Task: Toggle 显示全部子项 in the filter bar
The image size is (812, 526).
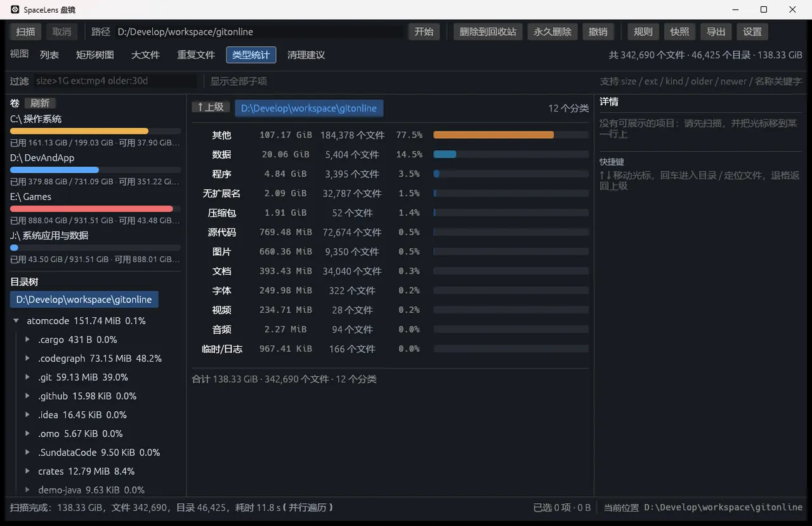Action: click(x=239, y=81)
